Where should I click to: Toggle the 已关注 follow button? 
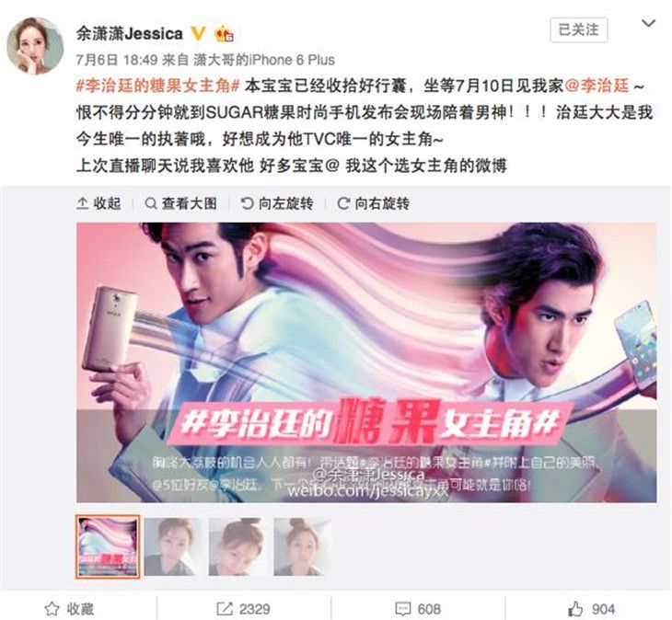point(579,30)
